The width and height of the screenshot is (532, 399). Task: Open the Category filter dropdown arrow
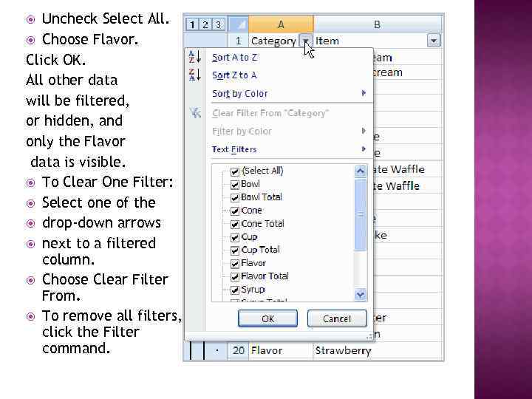(x=305, y=41)
